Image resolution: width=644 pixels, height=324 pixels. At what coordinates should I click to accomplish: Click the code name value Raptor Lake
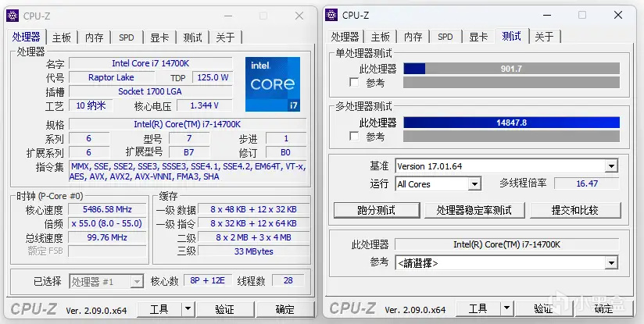(111, 77)
